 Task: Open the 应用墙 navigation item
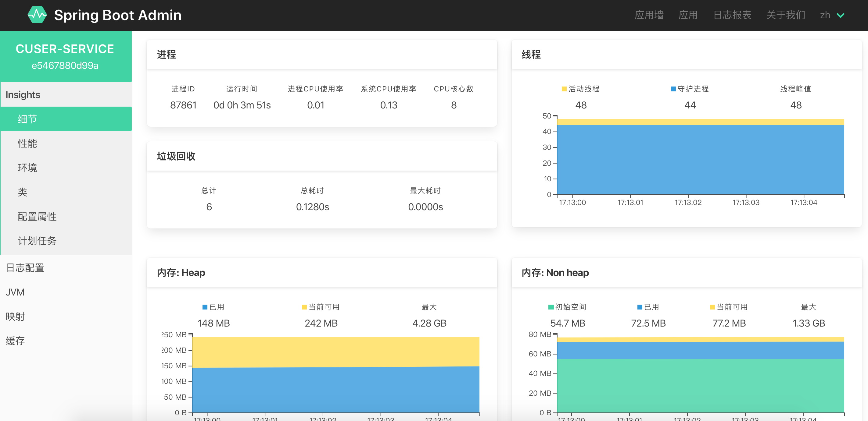pos(649,15)
